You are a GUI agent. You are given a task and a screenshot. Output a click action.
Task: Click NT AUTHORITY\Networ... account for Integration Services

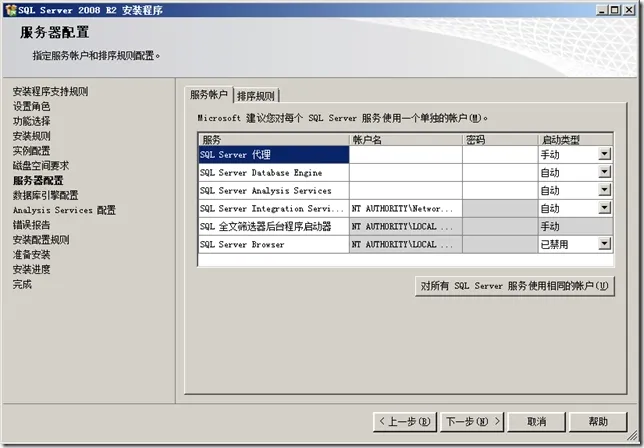pyautogui.click(x=406, y=209)
